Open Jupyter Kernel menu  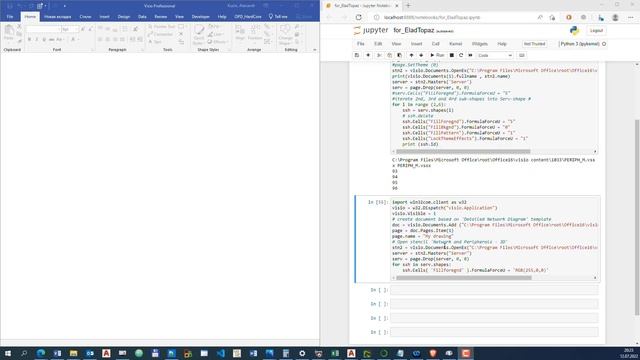(456, 44)
